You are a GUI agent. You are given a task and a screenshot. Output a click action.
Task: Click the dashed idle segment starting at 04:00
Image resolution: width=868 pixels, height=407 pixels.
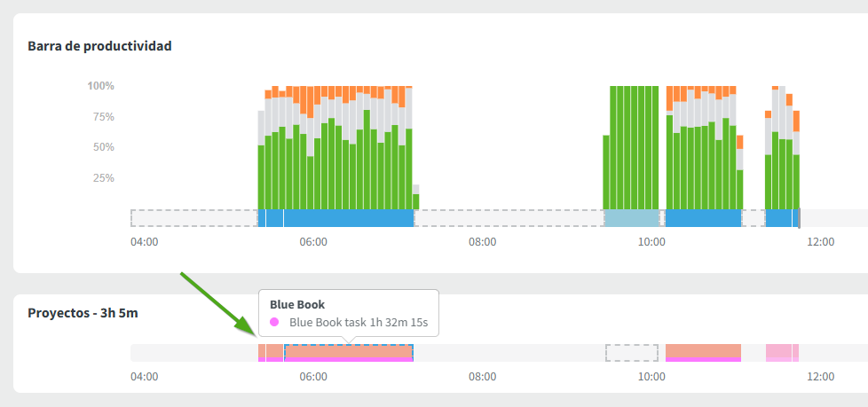pos(193,218)
